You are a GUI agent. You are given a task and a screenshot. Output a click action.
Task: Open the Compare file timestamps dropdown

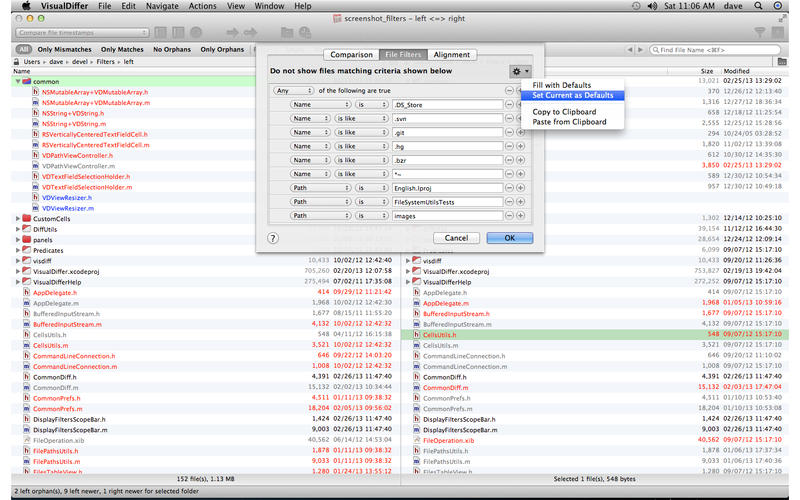[82, 33]
